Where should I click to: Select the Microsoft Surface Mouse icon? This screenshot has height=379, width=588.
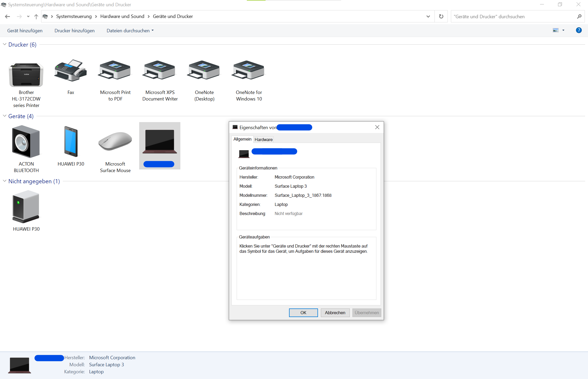115,141
